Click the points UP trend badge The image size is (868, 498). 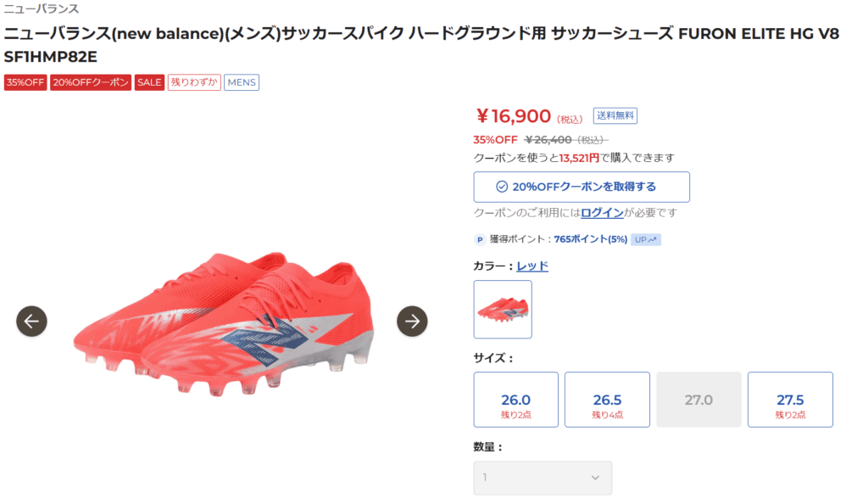646,240
